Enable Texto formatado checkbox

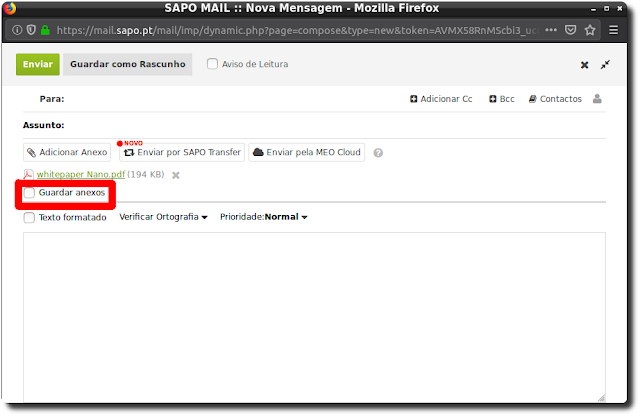(29, 218)
